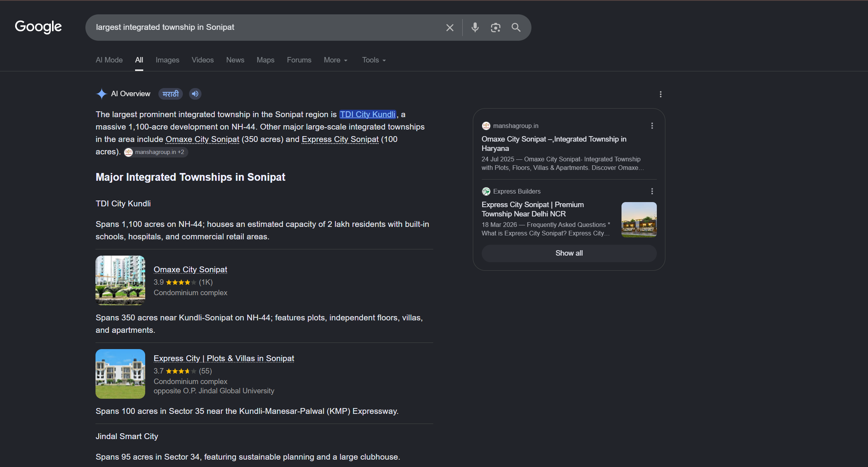Follow inline Omaxe City Sonipat link in summary
Screen dimensions: 868x467
(x=202, y=139)
